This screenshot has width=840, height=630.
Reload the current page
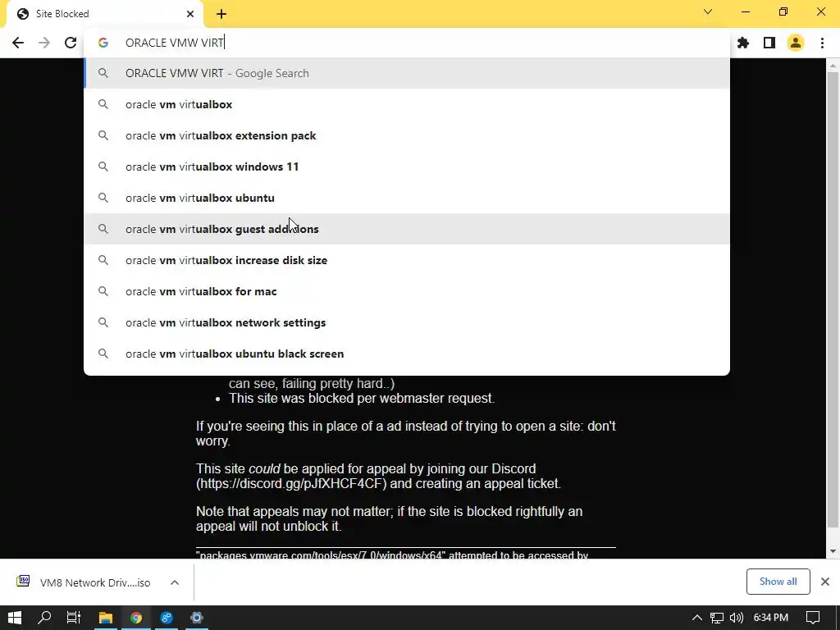(71, 43)
